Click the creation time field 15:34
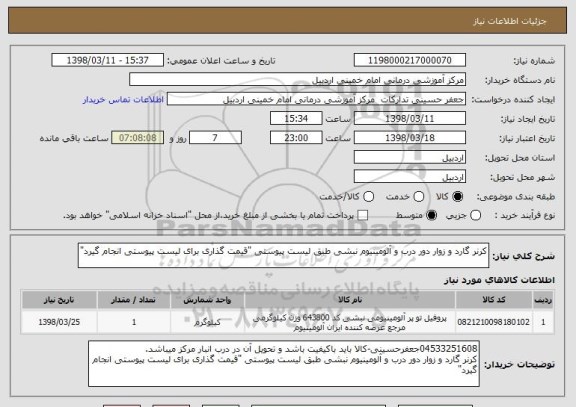This screenshot has width=576, height=407. point(296,118)
